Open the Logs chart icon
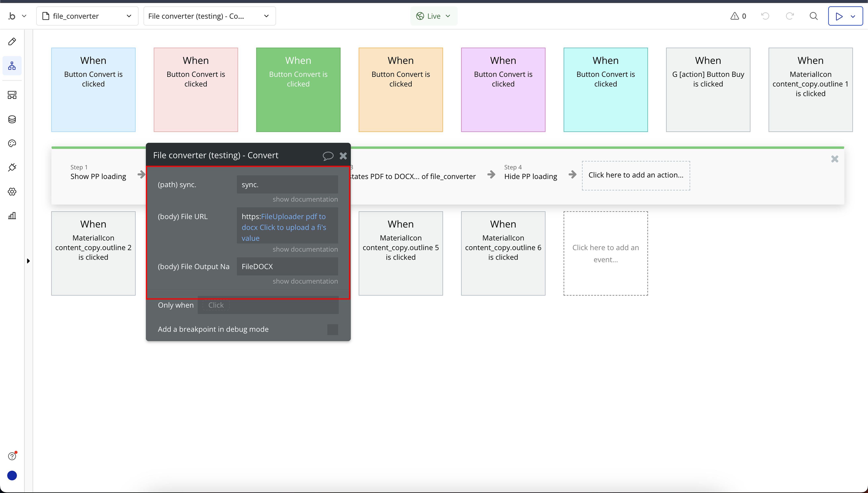868x493 pixels. point(12,216)
